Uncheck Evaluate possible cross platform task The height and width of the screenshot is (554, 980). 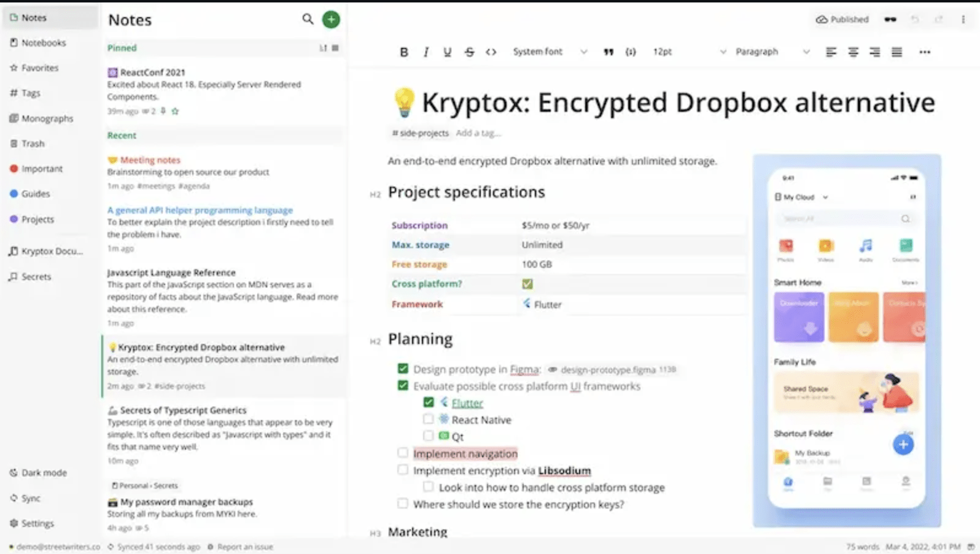[x=403, y=386]
